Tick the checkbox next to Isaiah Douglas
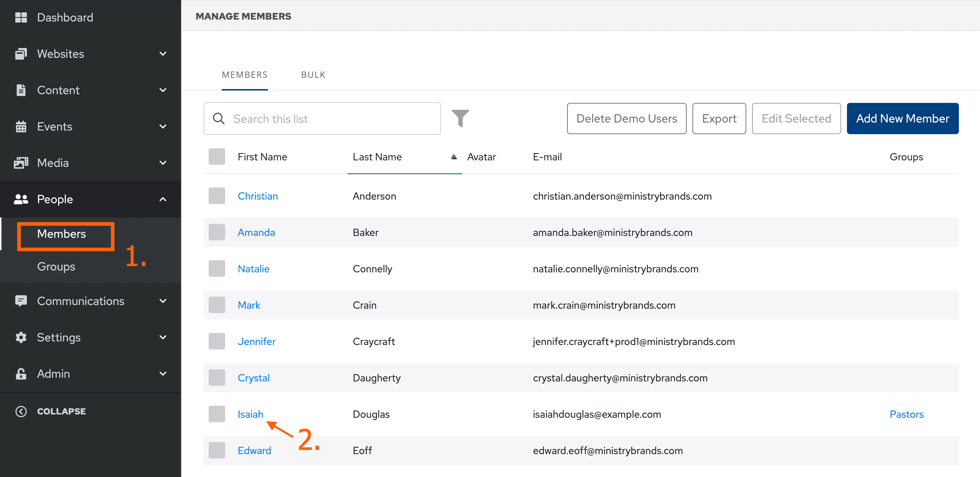980x477 pixels. 217,414
